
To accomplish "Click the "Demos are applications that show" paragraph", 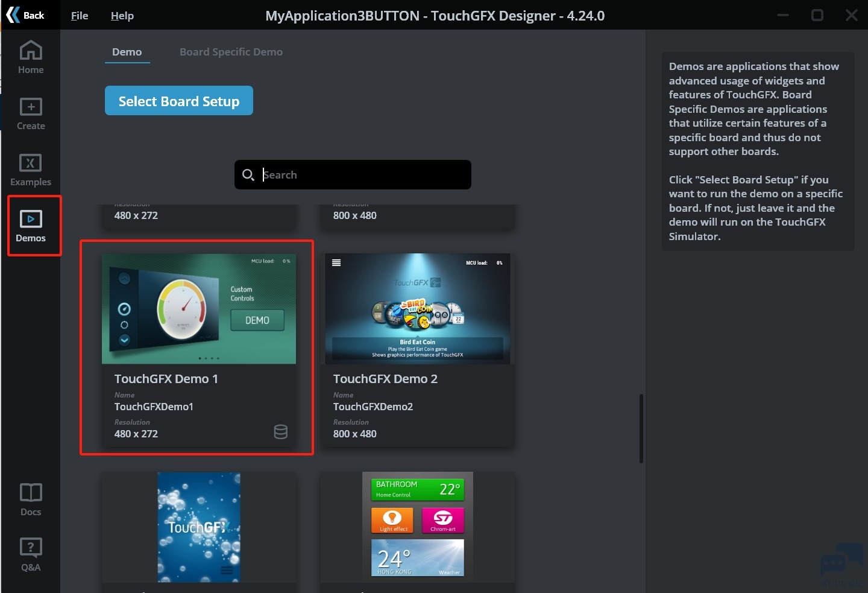I will click(x=754, y=109).
